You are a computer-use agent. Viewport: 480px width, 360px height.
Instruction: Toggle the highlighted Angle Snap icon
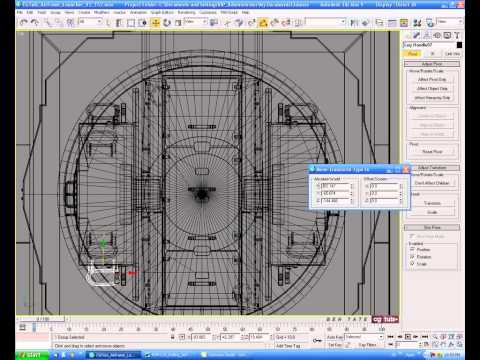tap(263, 23)
